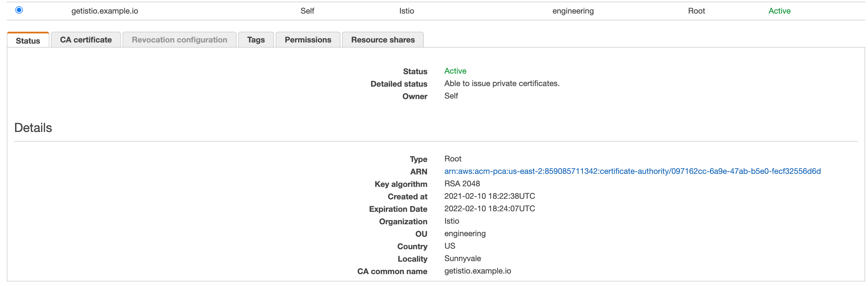The width and height of the screenshot is (868, 286).
Task: Open the Revocation configuration tab
Action: (179, 40)
